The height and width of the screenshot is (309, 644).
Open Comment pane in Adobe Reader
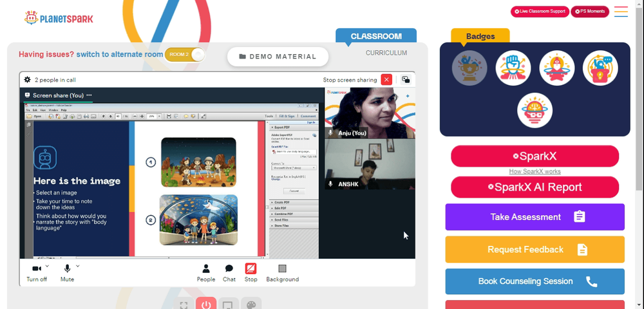(x=308, y=116)
